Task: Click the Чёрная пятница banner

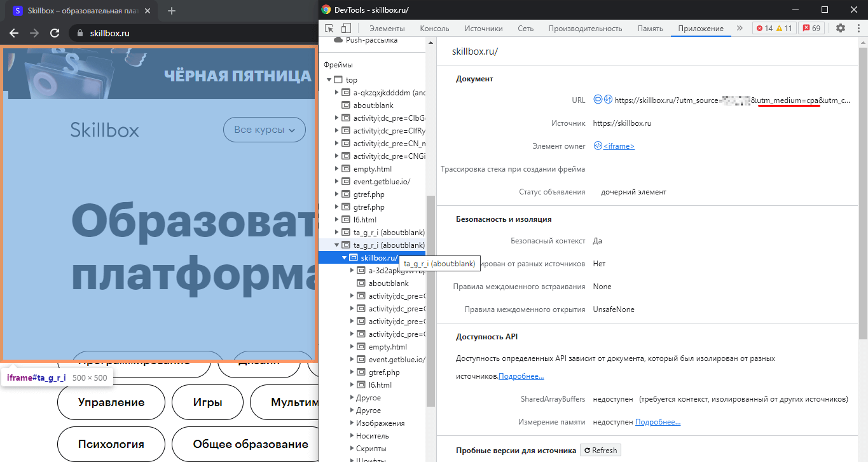Action: click(159, 73)
